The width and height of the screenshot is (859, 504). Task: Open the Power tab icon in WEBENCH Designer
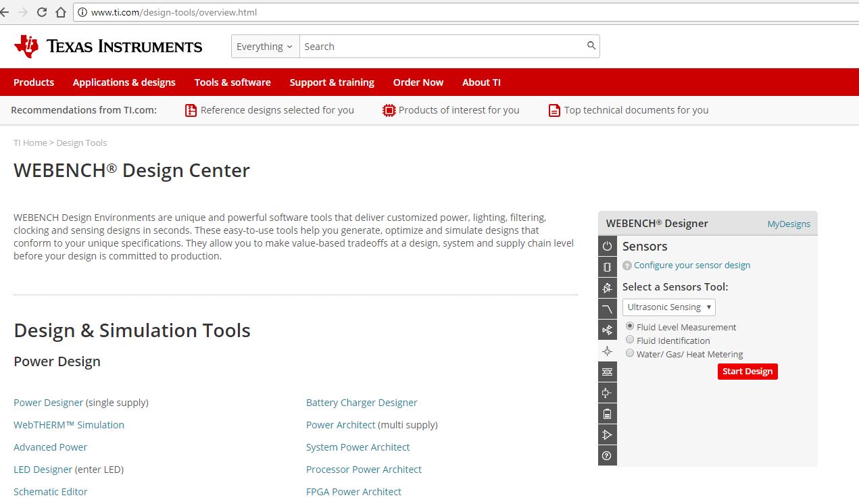pyautogui.click(x=607, y=247)
